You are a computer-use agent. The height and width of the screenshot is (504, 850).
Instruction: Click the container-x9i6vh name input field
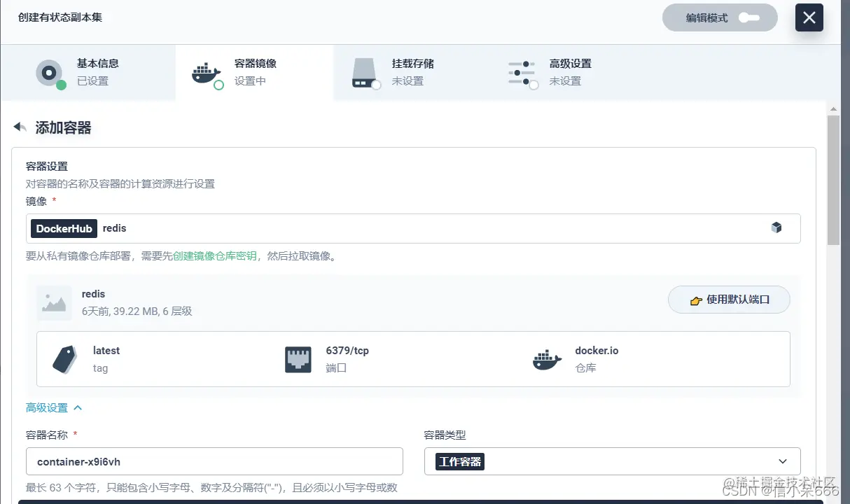click(x=215, y=461)
